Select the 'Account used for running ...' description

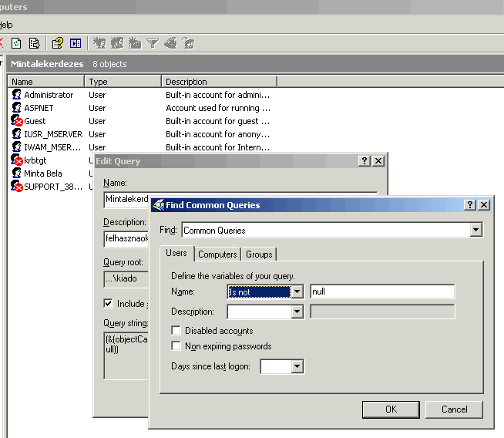[218, 108]
